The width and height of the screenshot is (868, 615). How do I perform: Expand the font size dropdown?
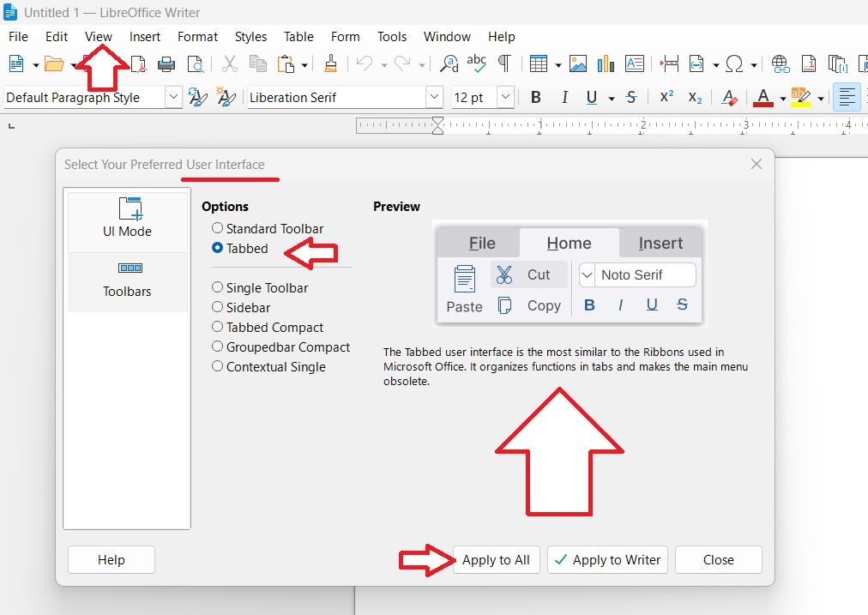click(505, 97)
